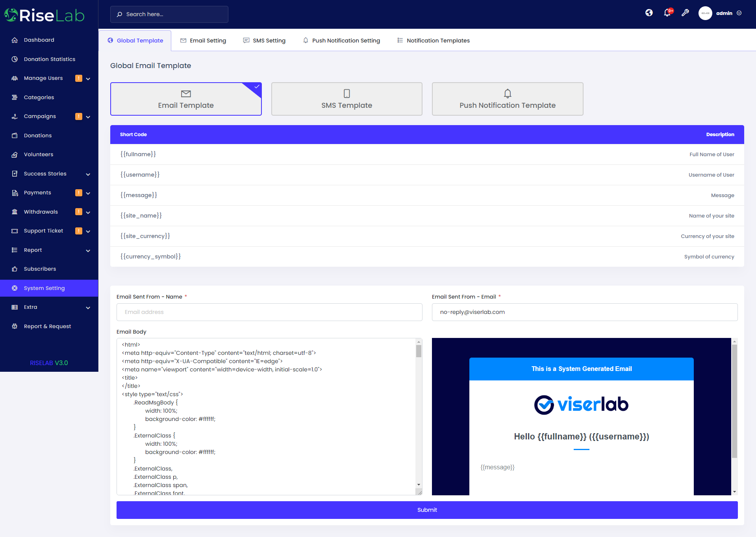
Task: Open the Notification Templates tab
Action: tap(434, 41)
